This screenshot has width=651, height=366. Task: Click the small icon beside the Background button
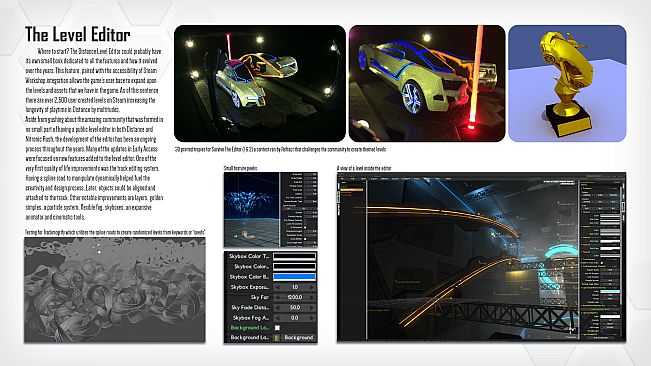(277, 338)
